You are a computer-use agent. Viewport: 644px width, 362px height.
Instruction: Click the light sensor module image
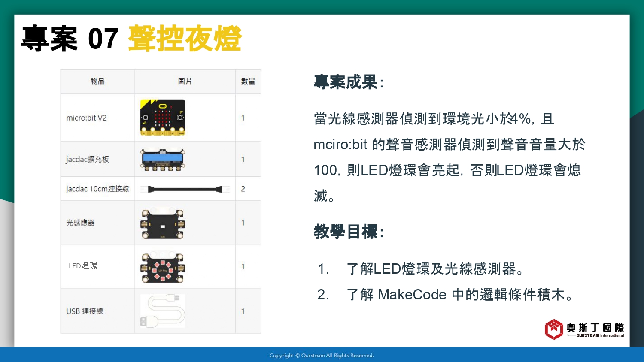tap(163, 223)
